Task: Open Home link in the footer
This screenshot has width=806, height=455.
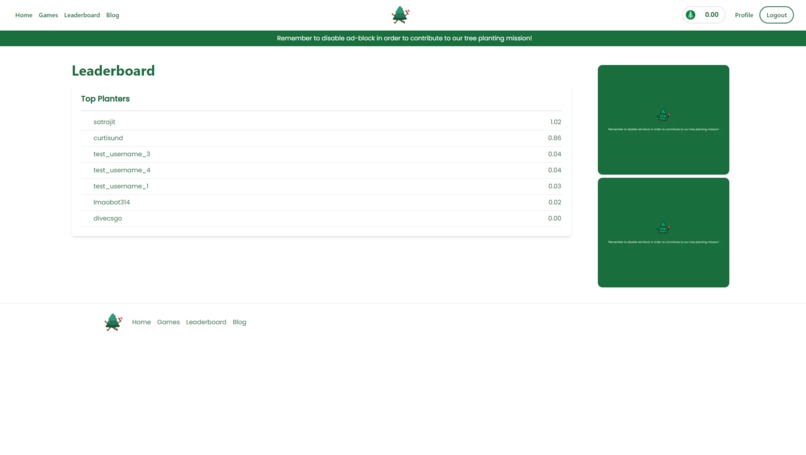Action: tap(141, 322)
